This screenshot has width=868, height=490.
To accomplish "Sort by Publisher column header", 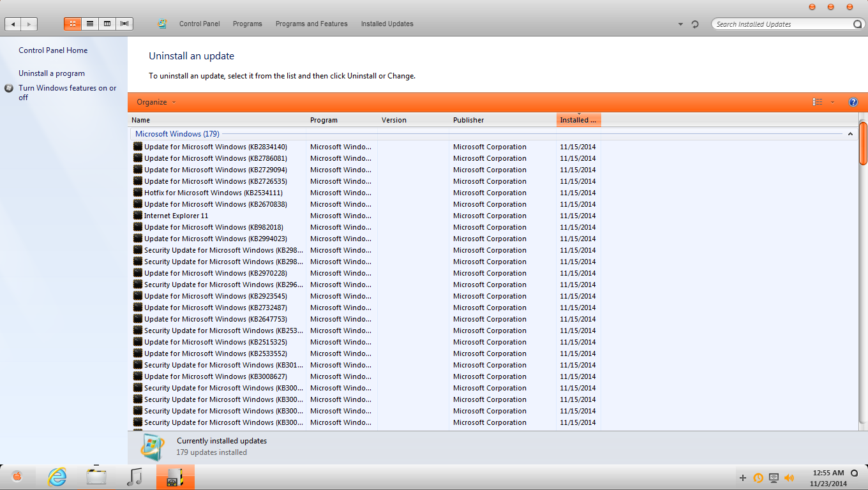I will (x=502, y=120).
